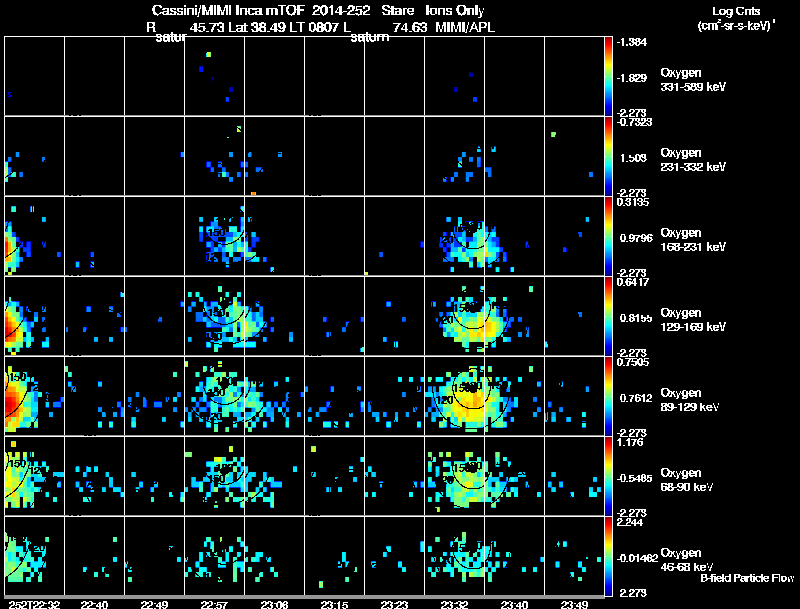Select the 89-129 keV panel at 23:32
800x609 pixels.
tap(455, 396)
